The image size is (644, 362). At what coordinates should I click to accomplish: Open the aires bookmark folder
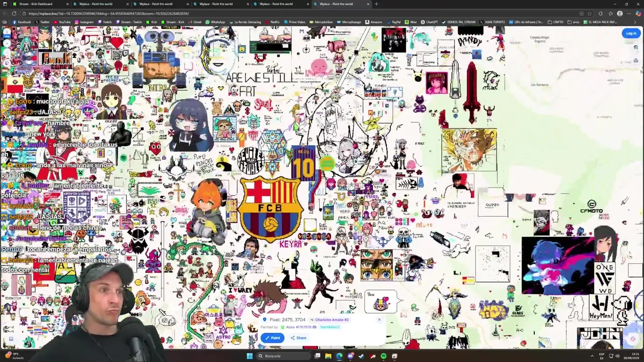(x=573, y=22)
